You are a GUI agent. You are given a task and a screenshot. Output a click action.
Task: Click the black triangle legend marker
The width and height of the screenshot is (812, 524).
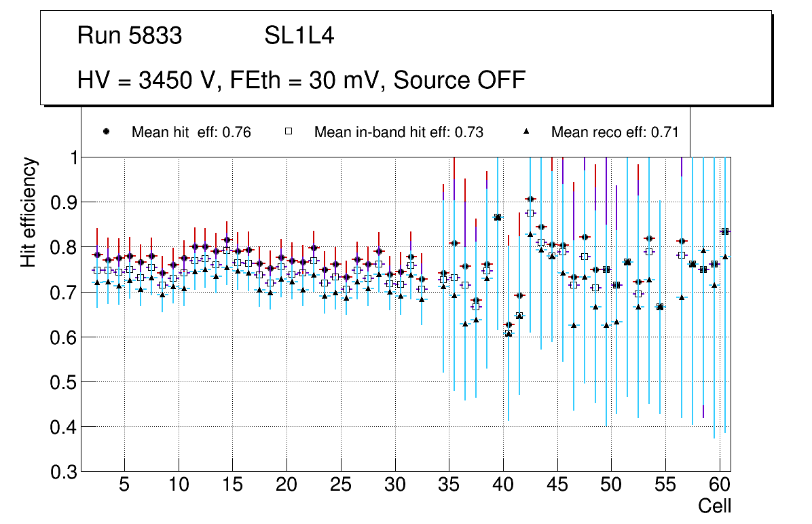click(526, 132)
